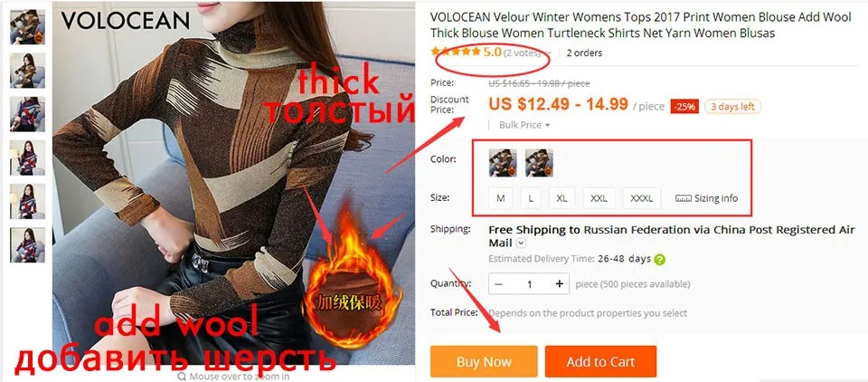
Task: Click the Buy Now button
Action: click(x=484, y=361)
